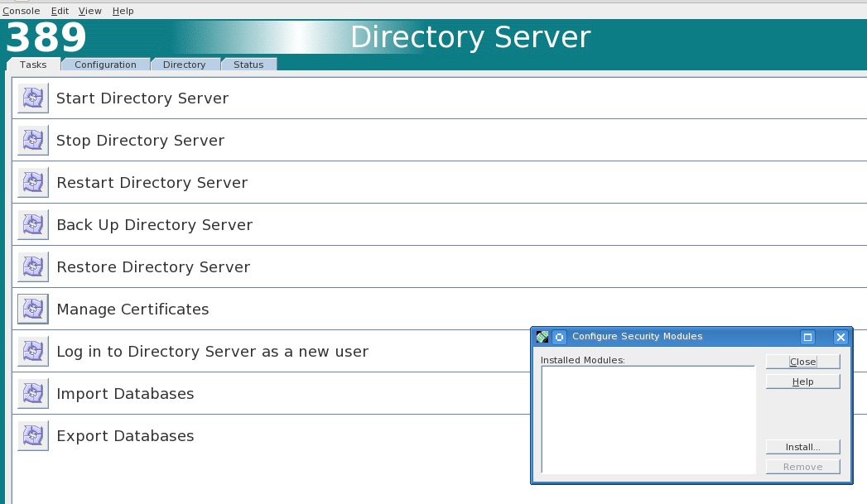Open the Edit menu
The height and width of the screenshot is (504, 867).
(x=60, y=11)
